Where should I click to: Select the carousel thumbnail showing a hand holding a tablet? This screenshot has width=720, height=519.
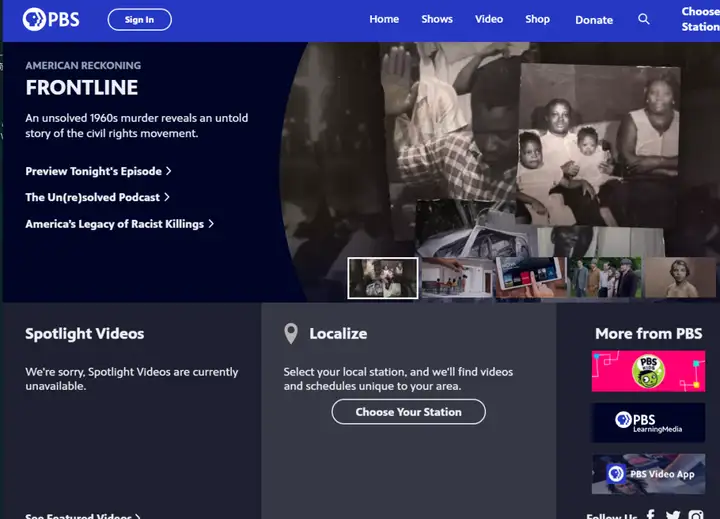pos(531,278)
